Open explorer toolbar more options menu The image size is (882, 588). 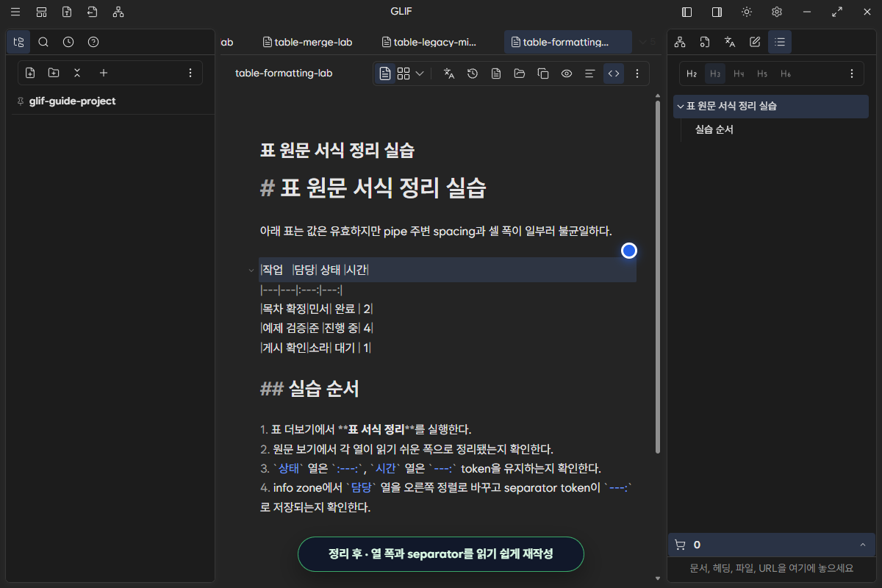[x=190, y=73]
